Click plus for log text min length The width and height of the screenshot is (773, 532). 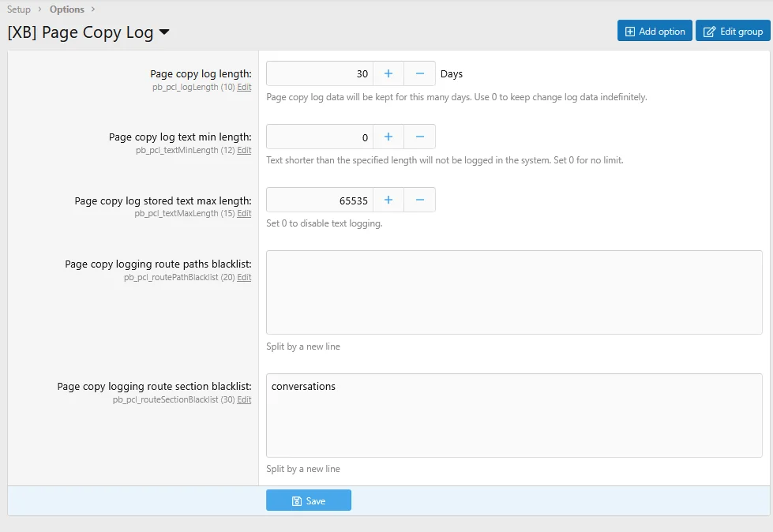click(x=388, y=137)
